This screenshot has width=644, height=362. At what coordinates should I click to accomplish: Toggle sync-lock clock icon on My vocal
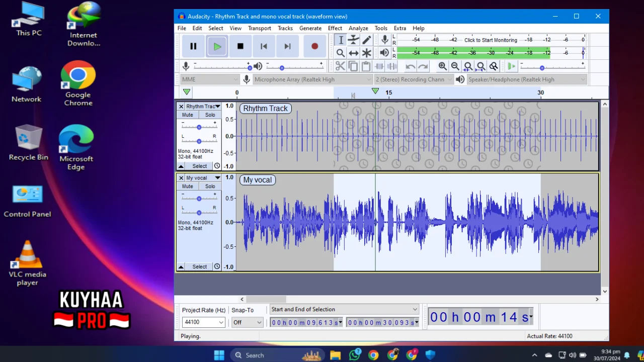pyautogui.click(x=217, y=266)
